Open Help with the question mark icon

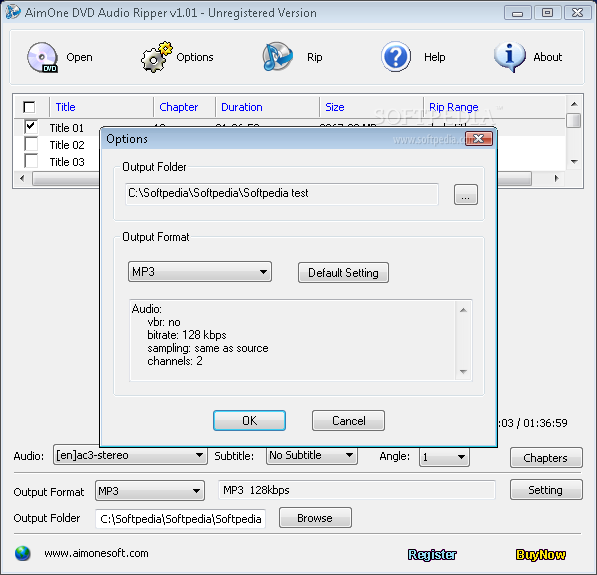coord(396,57)
